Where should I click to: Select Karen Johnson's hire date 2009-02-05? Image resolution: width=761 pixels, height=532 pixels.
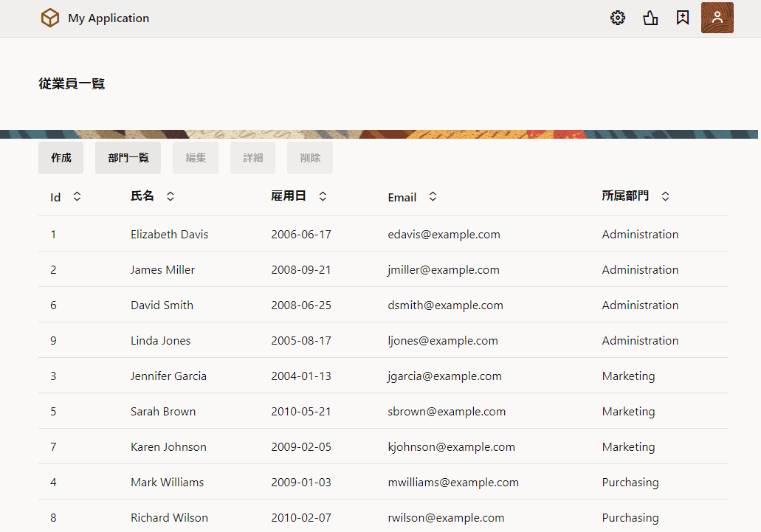[301, 447]
